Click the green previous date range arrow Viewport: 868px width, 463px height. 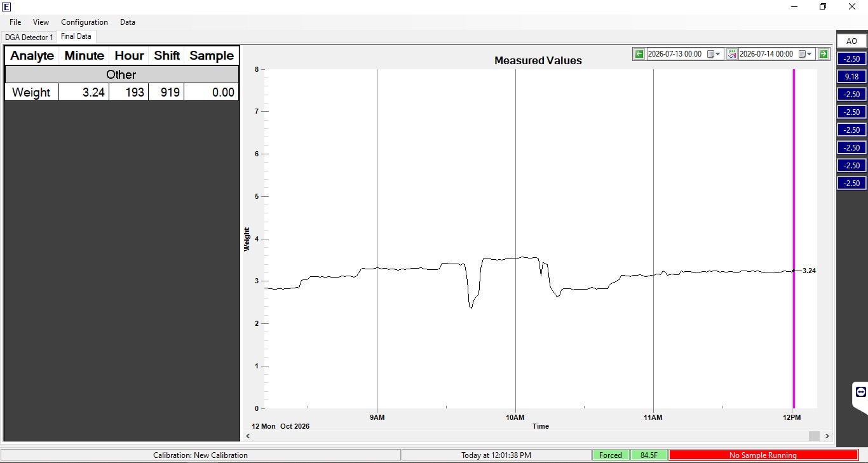pos(639,54)
